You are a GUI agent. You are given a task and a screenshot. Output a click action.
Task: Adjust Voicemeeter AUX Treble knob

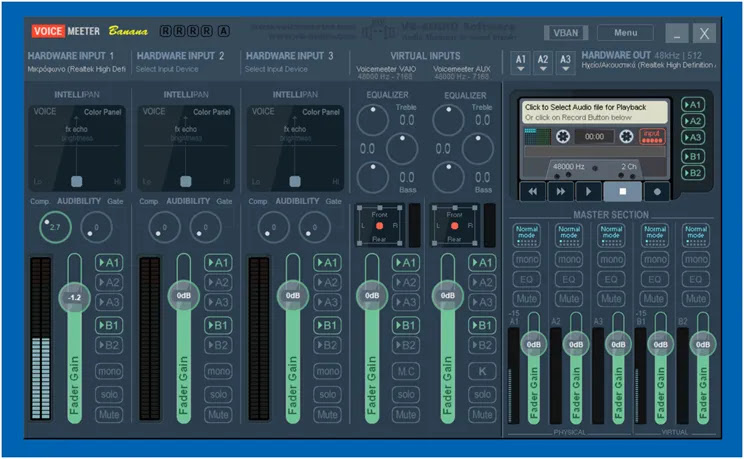click(448, 120)
